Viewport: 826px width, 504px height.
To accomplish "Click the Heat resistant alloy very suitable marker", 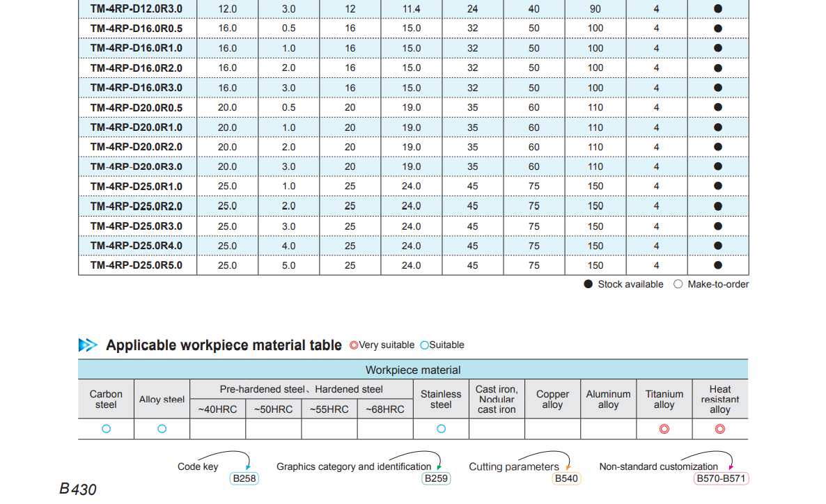I will [719, 429].
